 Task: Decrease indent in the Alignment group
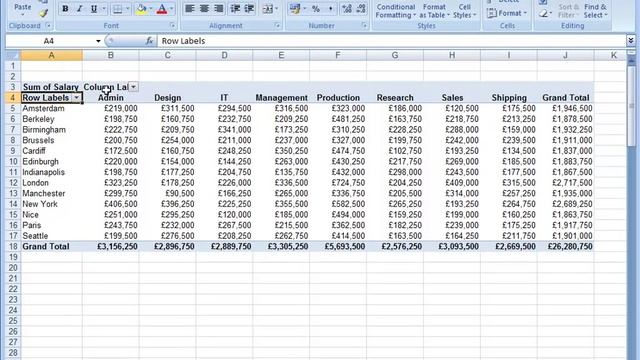click(235, 9)
